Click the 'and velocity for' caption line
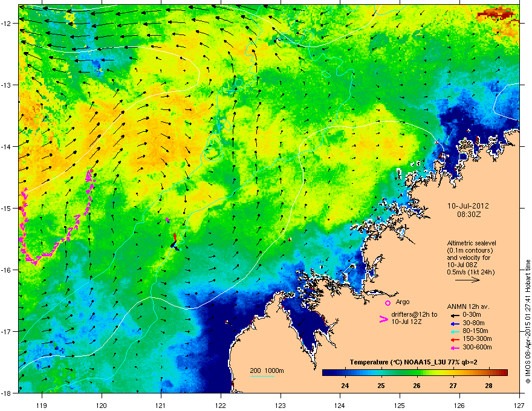 tap(469, 257)
